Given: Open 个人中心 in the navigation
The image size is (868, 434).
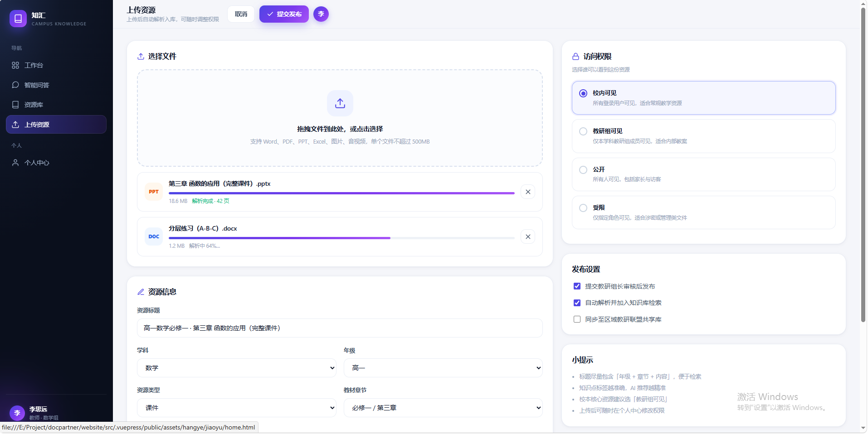Looking at the screenshot, I should tap(56, 163).
